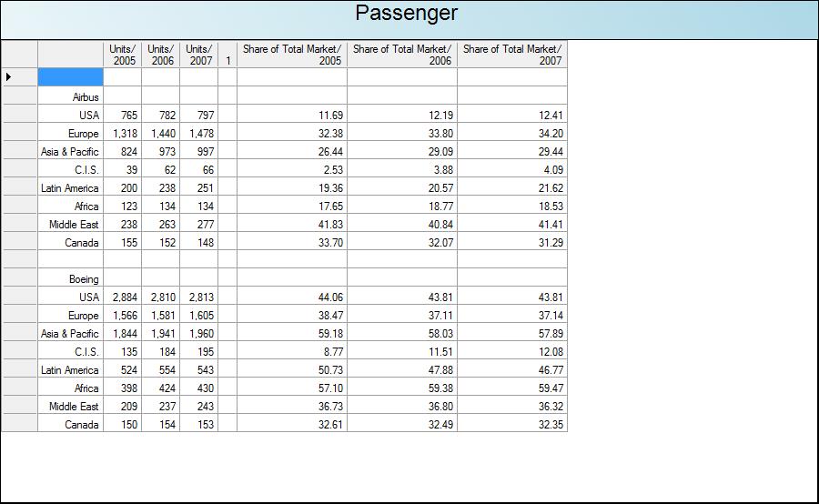Select the current row indicator arrow
Viewport: 819px width, 504px height.
point(8,77)
